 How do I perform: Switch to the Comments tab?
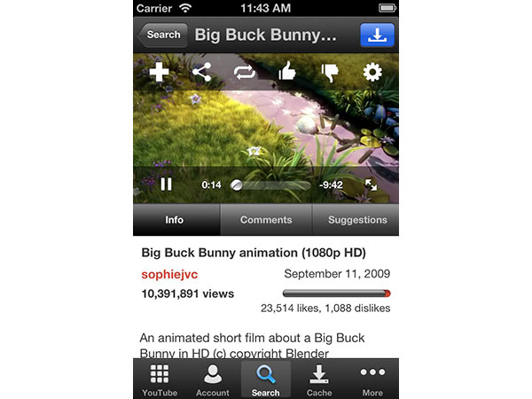(266, 220)
